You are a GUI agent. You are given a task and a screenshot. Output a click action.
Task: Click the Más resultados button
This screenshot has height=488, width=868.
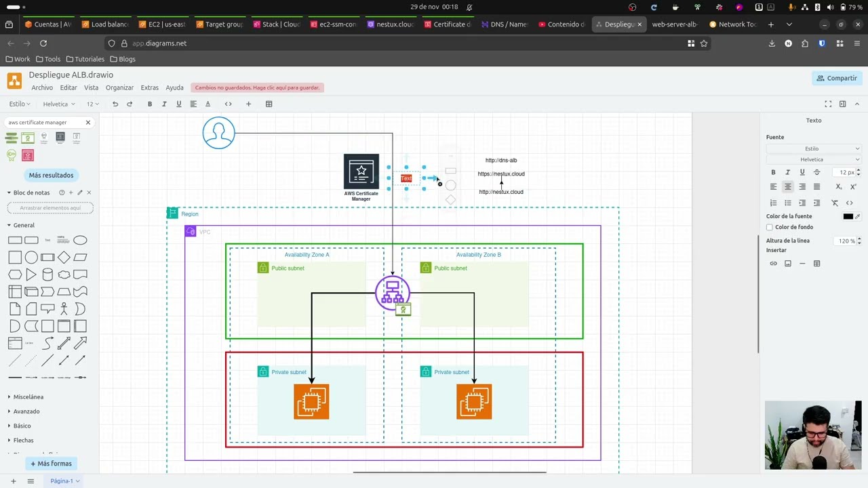coord(51,175)
